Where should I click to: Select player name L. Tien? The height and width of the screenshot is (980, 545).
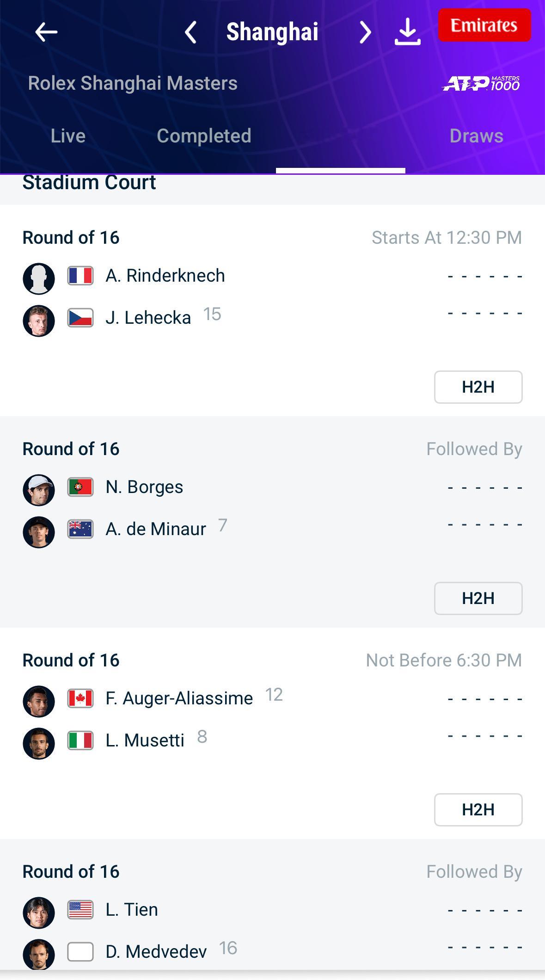coord(132,910)
